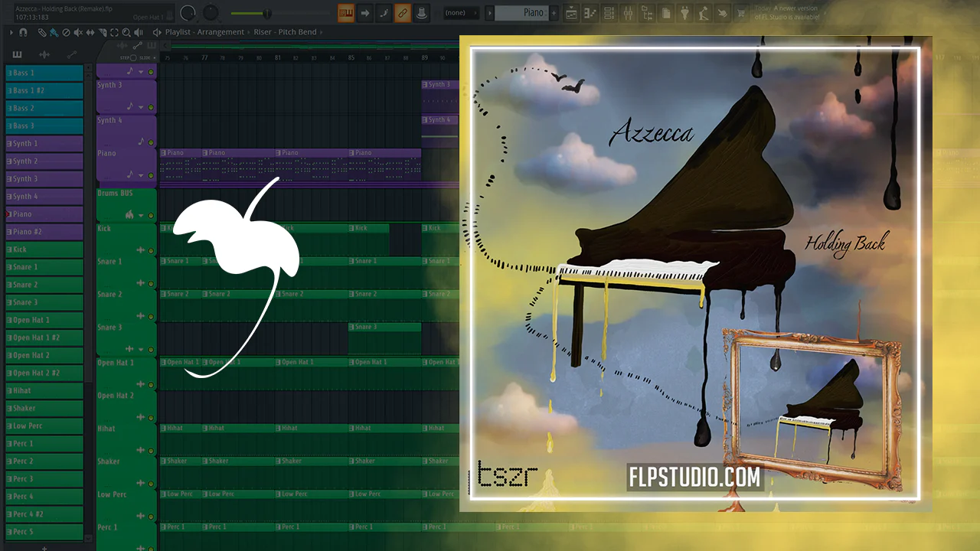This screenshot has height=551, width=980.
Task: Select Open Hat 1 pattern in picker
Action: coord(44,320)
